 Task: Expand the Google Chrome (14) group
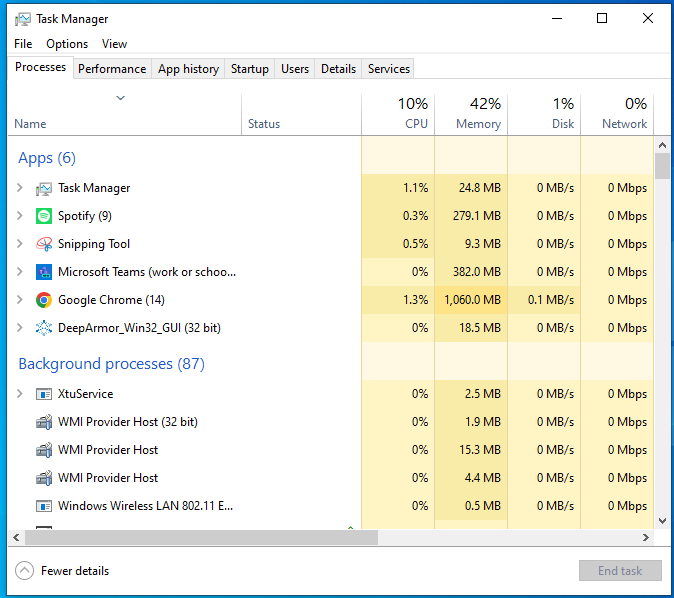click(19, 300)
